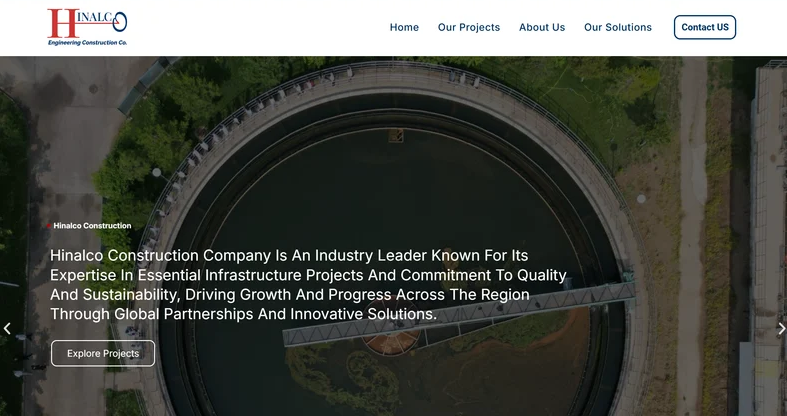Open the About Us menu item
787x416 pixels.
[x=542, y=27]
